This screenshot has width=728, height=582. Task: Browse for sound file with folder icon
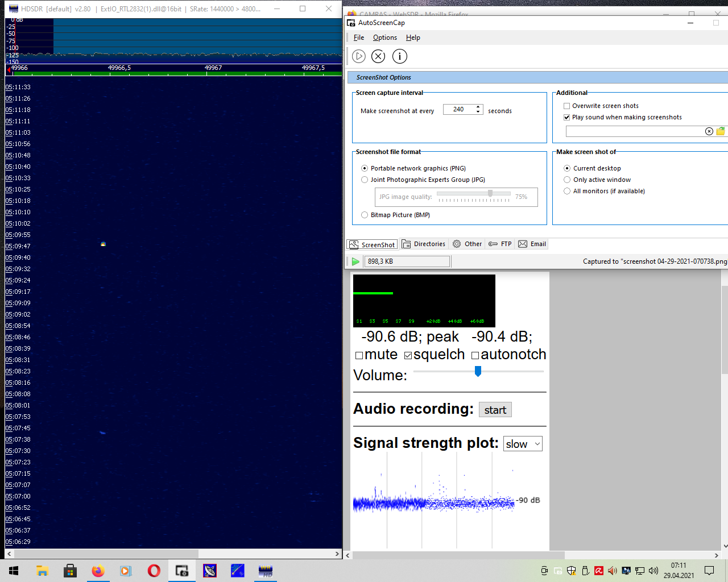pos(721,131)
